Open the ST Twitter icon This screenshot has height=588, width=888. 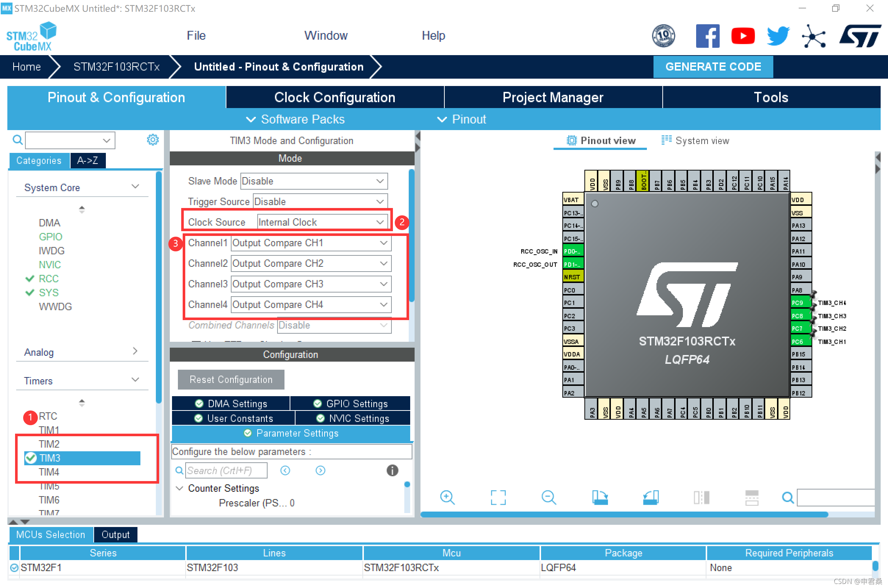click(x=778, y=36)
